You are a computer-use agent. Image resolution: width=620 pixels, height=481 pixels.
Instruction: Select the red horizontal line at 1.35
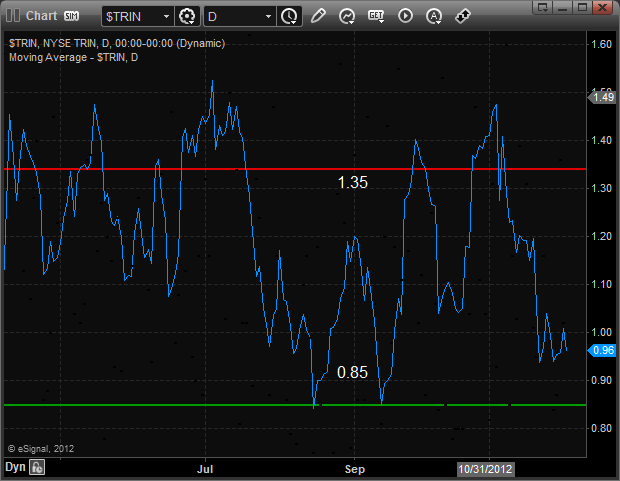coord(295,169)
